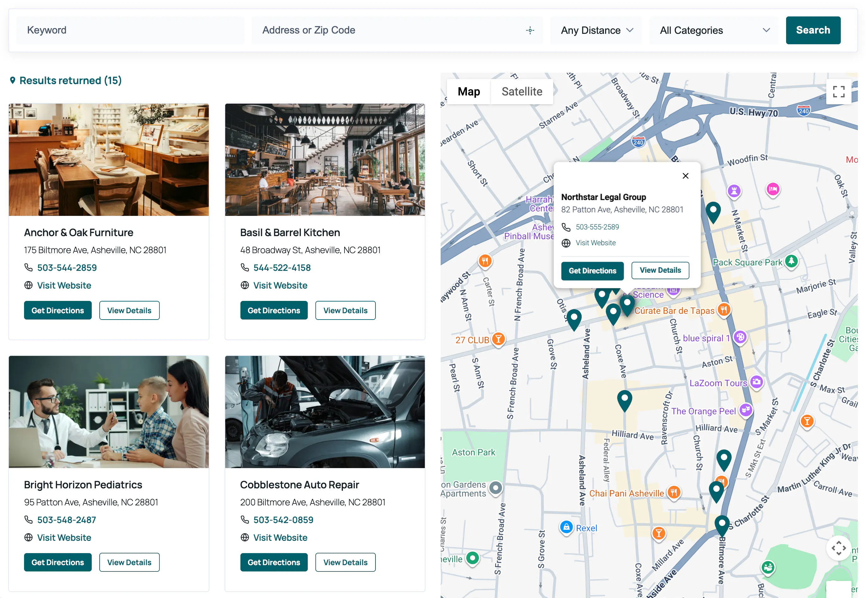
Task: Close the Northstar Legal Group popup
Action: 685,176
